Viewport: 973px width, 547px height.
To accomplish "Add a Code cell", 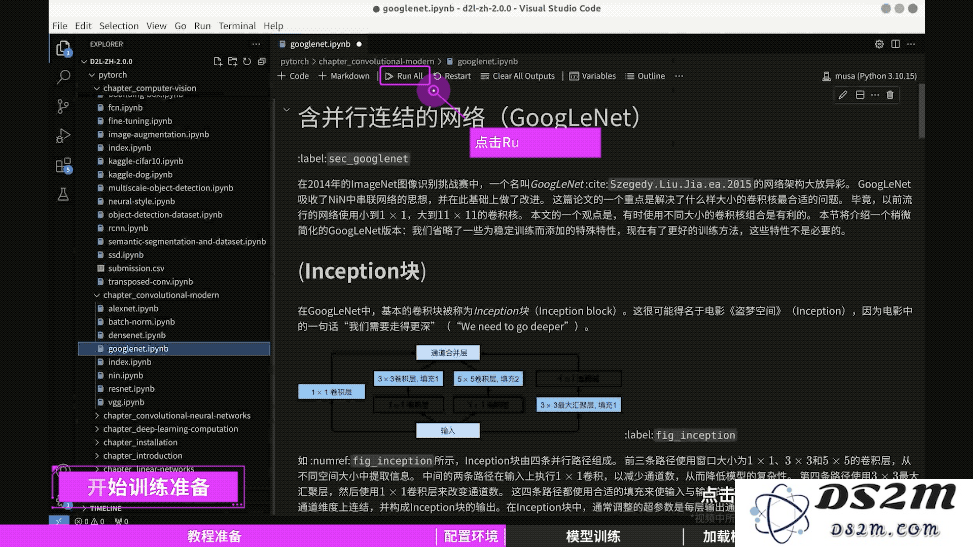I will click(x=293, y=76).
